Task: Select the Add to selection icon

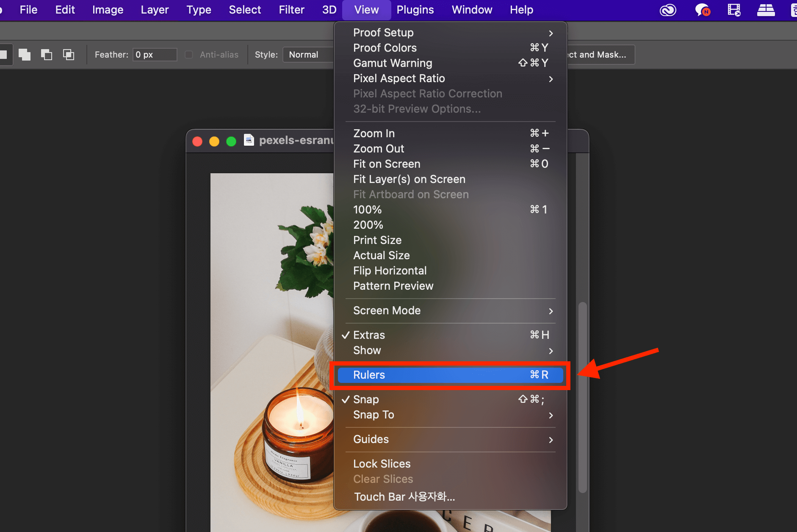Action: (x=25, y=55)
